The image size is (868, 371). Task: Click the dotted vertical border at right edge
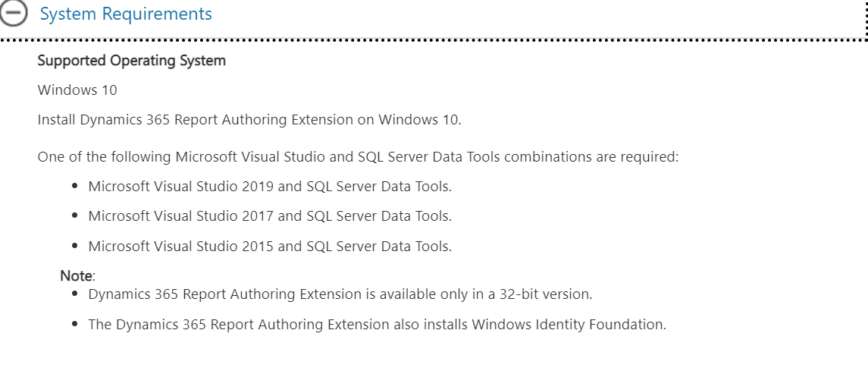pyautogui.click(x=866, y=20)
